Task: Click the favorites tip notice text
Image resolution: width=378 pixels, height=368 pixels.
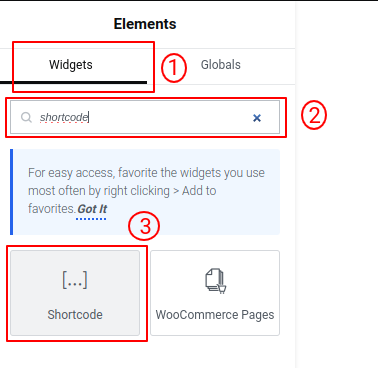Action: coord(146,191)
